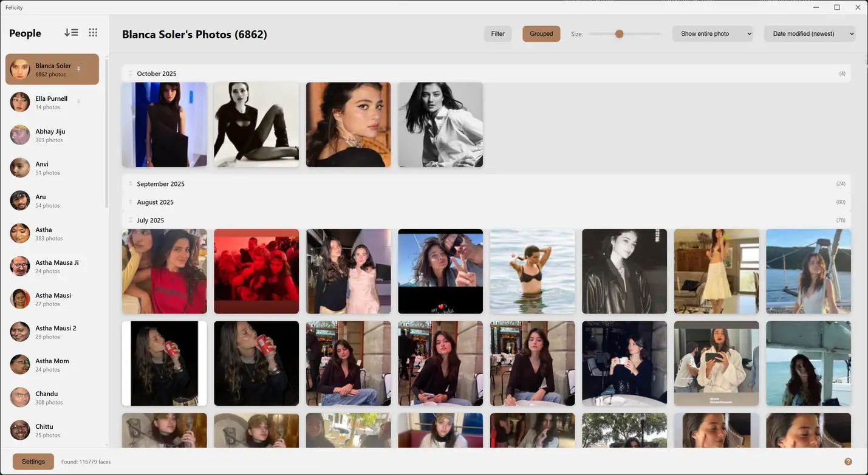
Task: Click the Anvi 51 photos entry
Action: pos(52,168)
